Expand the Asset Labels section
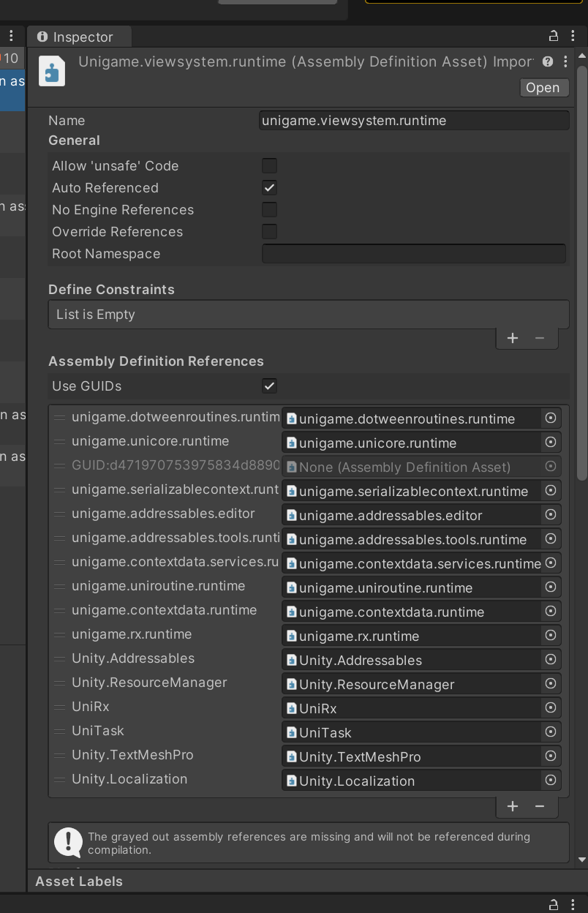The height and width of the screenshot is (913, 588). 79,882
